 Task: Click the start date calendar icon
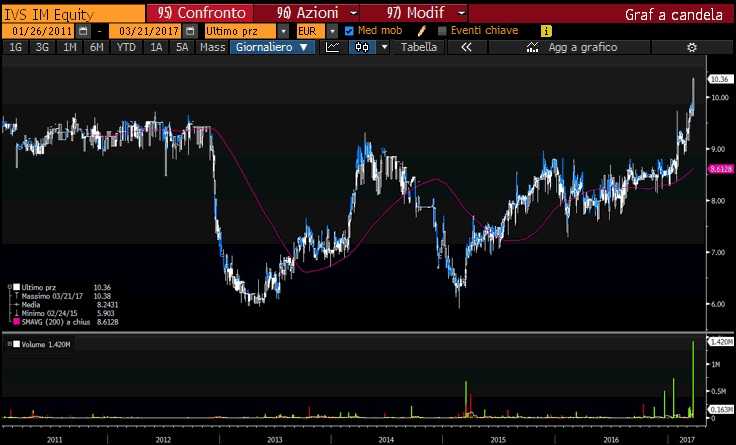(76, 31)
